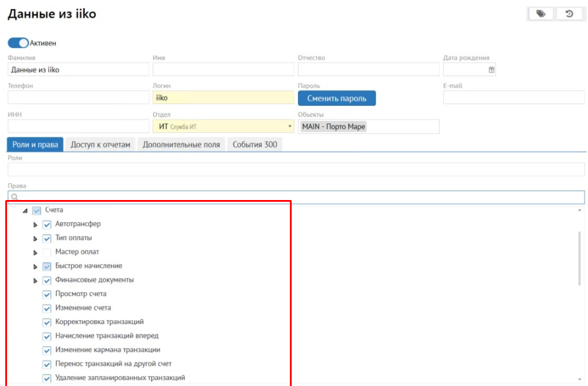Toggle the Активен switch

tap(18, 43)
